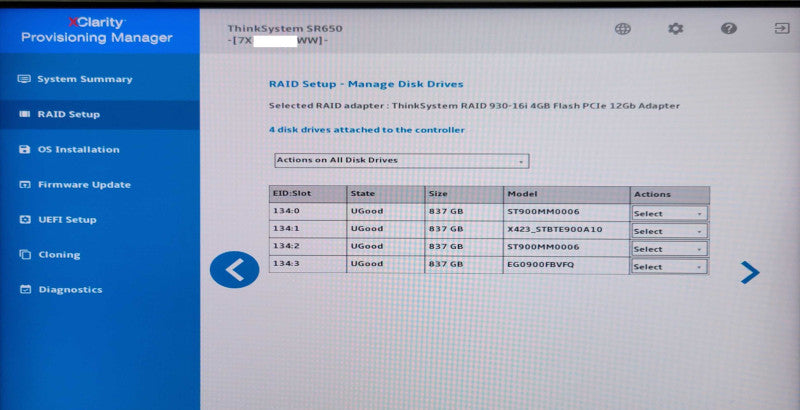Click the Size column header
Image resolution: width=800 pixels, height=410 pixels.
tap(464, 194)
